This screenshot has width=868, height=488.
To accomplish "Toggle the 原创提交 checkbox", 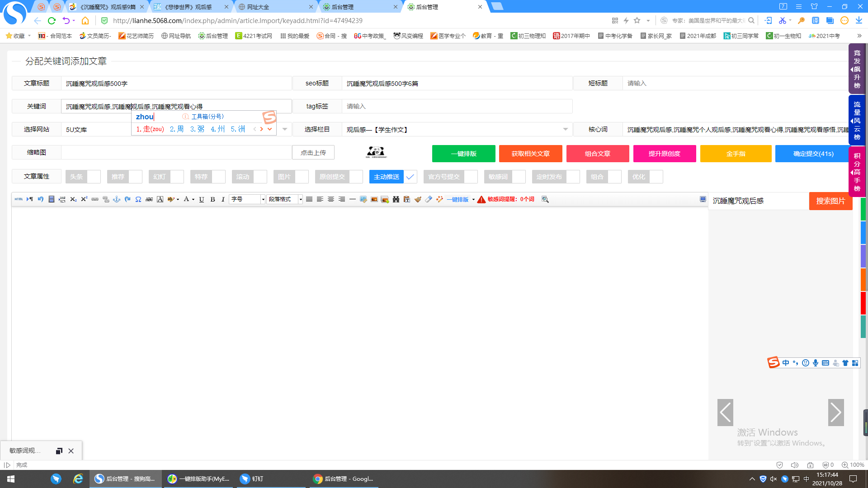I will point(356,177).
